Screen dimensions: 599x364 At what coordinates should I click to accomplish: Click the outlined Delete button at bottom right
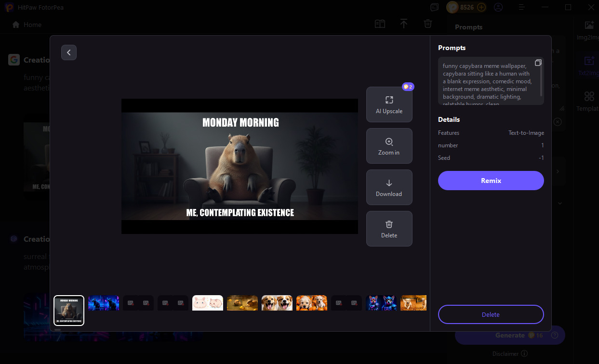491,314
